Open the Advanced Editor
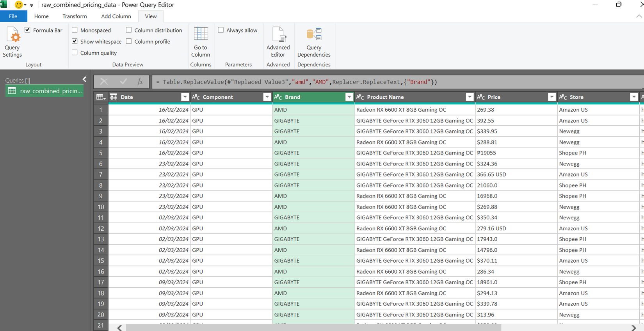This screenshot has width=644, height=331. (278, 34)
